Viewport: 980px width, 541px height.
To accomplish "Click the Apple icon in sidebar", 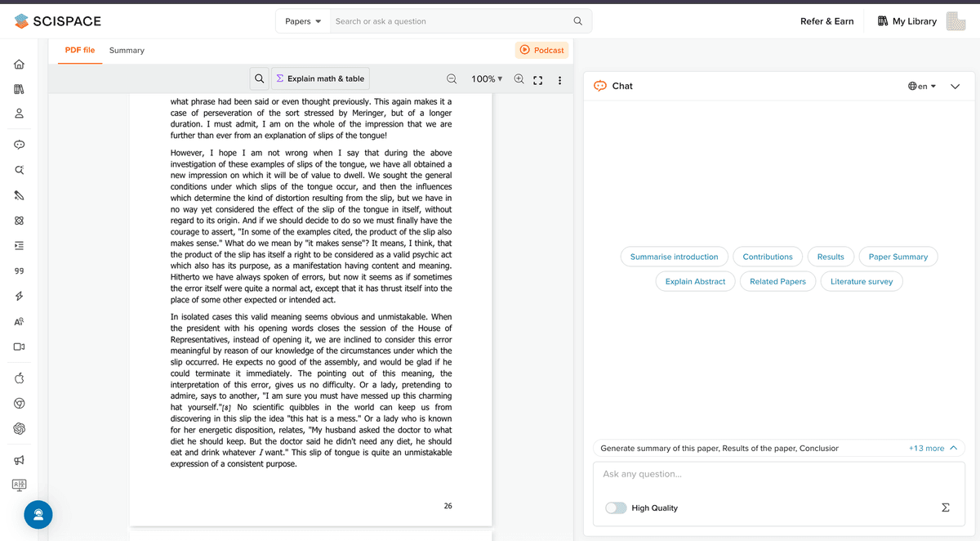I will tap(19, 378).
